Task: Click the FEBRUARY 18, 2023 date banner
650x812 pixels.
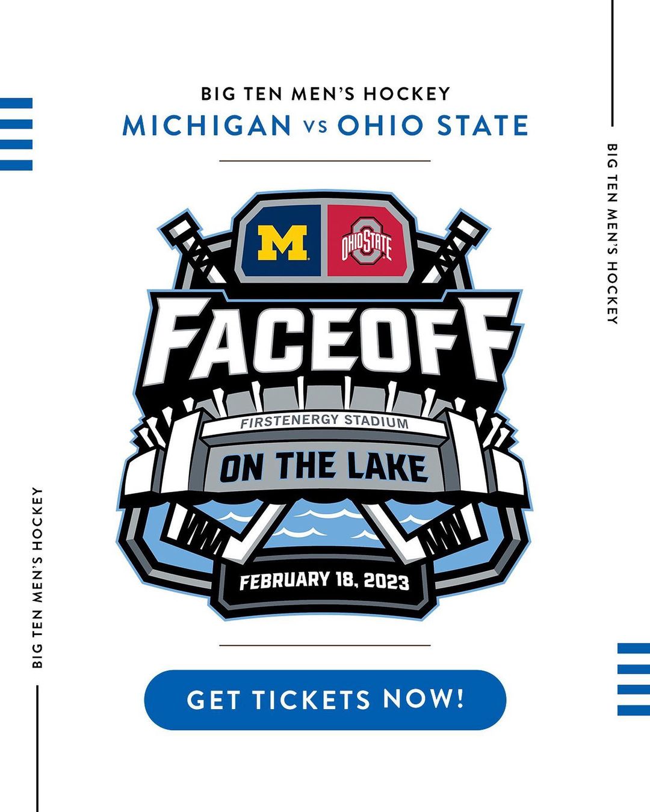Action: (x=324, y=581)
